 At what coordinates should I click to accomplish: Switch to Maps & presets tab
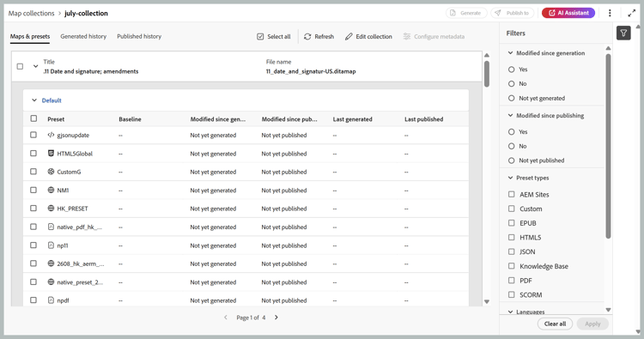[30, 37]
